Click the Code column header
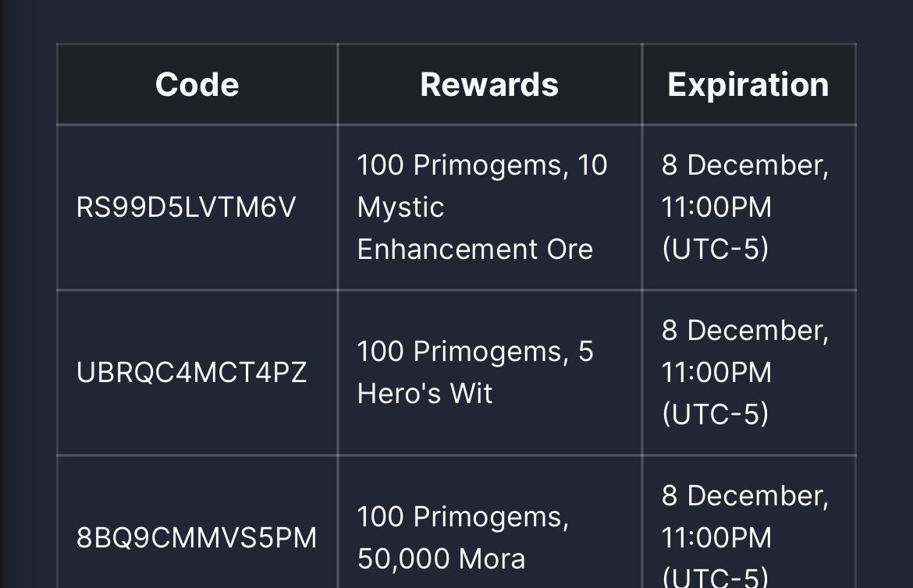 [x=197, y=84]
